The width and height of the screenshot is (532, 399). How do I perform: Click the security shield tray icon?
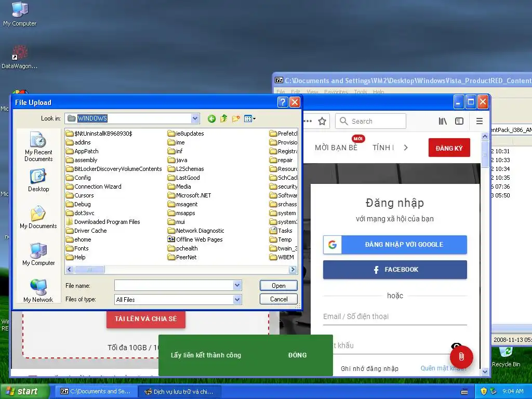coord(484,391)
